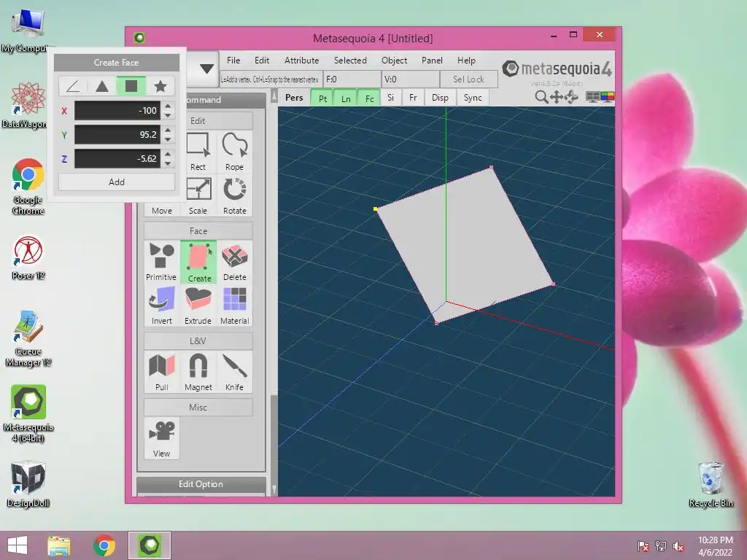Screen dimensions: 747x560
Task: Collapse the Face command section
Action: (198, 231)
